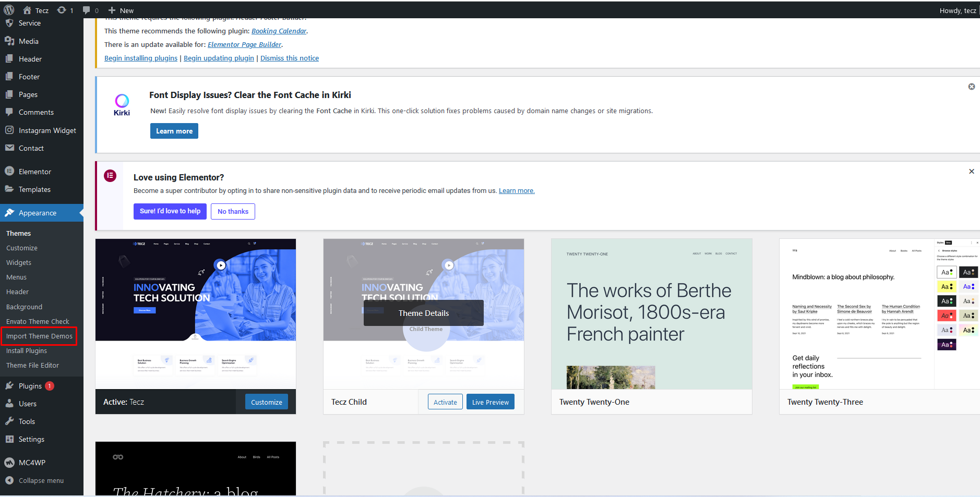Activate the Tecz Child theme

click(x=445, y=402)
